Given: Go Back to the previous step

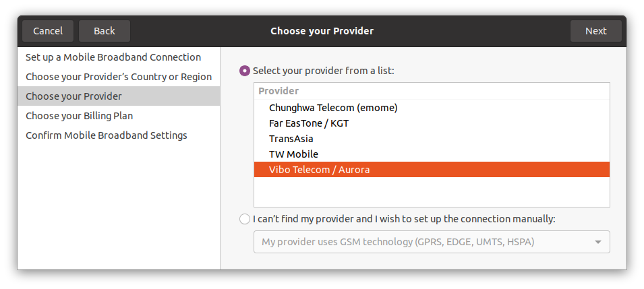Looking at the screenshot, I should point(105,31).
